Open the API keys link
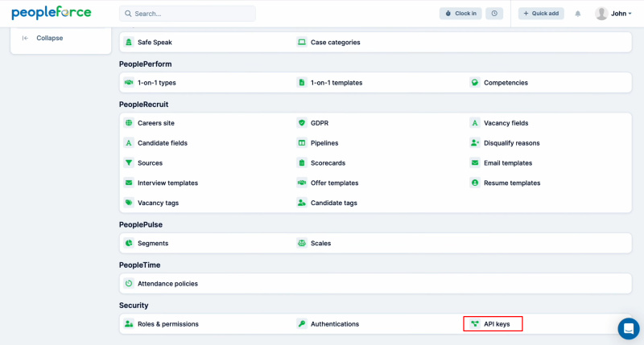Viewport: 644px width, 345px height. 497,324
